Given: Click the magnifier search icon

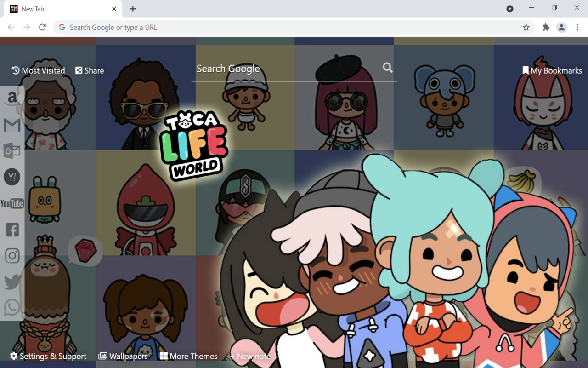Looking at the screenshot, I should tap(388, 68).
